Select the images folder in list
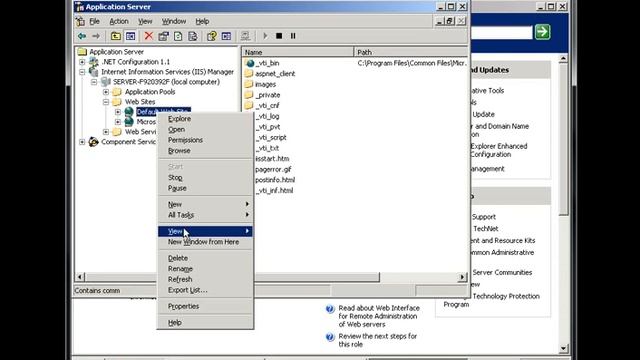640x360 pixels. pos(265,84)
